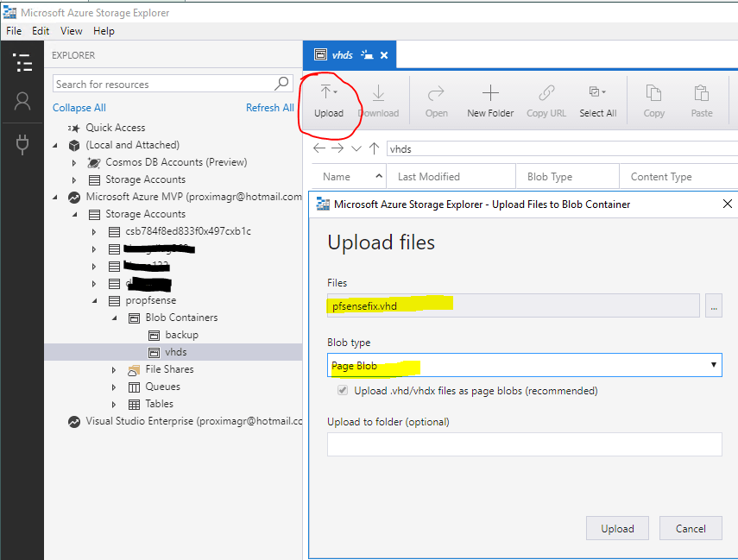Expand the Queues node
738x560 pixels.
coord(113,387)
